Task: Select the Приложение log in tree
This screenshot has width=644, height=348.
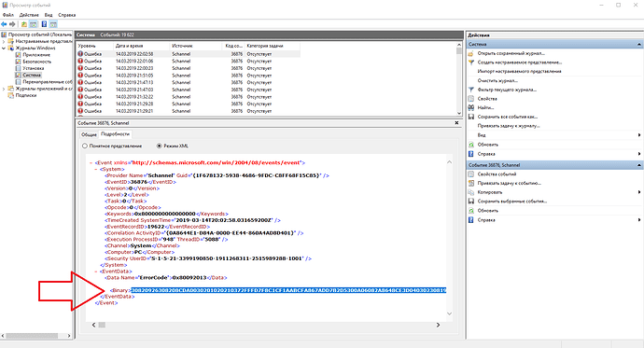Action: tap(36, 55)
